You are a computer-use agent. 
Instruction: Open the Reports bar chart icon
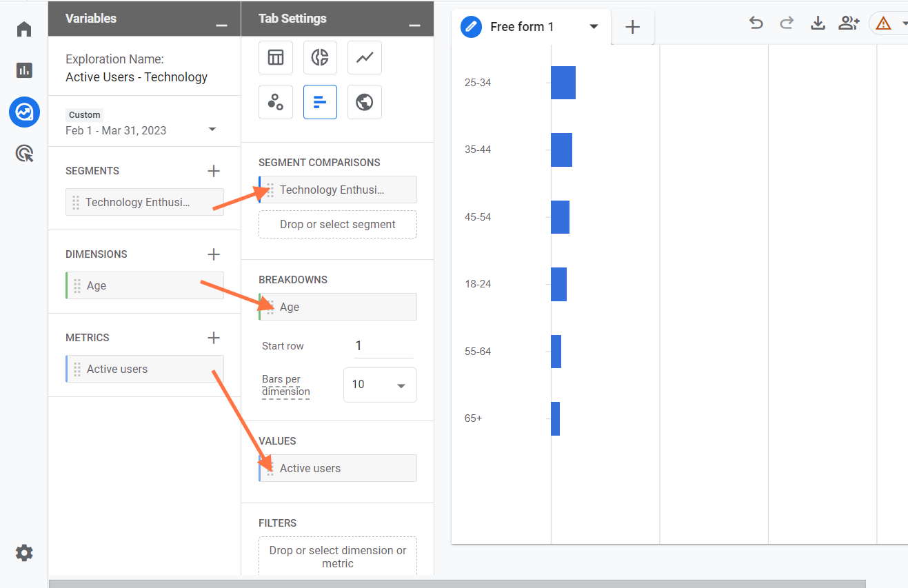coord(24,70)
